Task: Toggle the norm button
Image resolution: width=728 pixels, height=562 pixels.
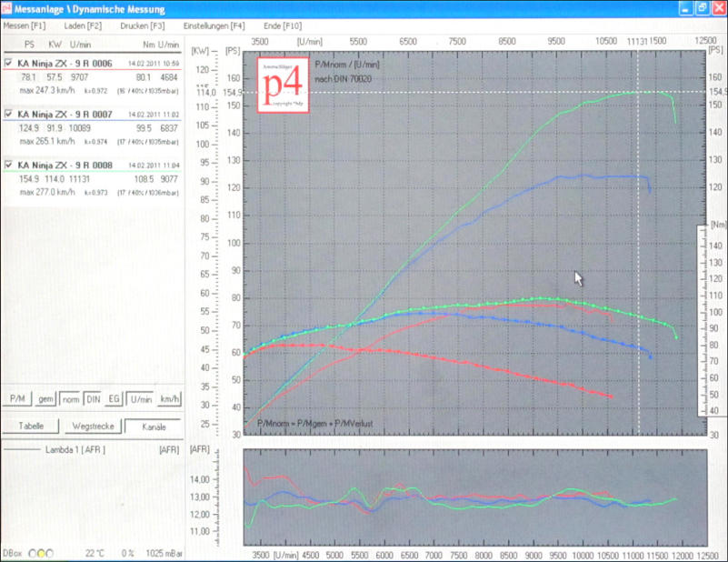Action: point(71,398)
